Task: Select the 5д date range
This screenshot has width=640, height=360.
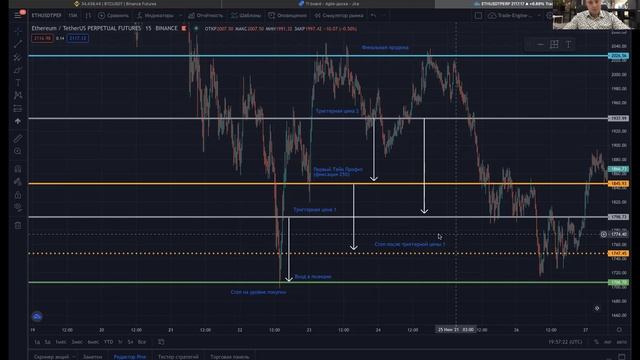Action: tap(48, 342)
